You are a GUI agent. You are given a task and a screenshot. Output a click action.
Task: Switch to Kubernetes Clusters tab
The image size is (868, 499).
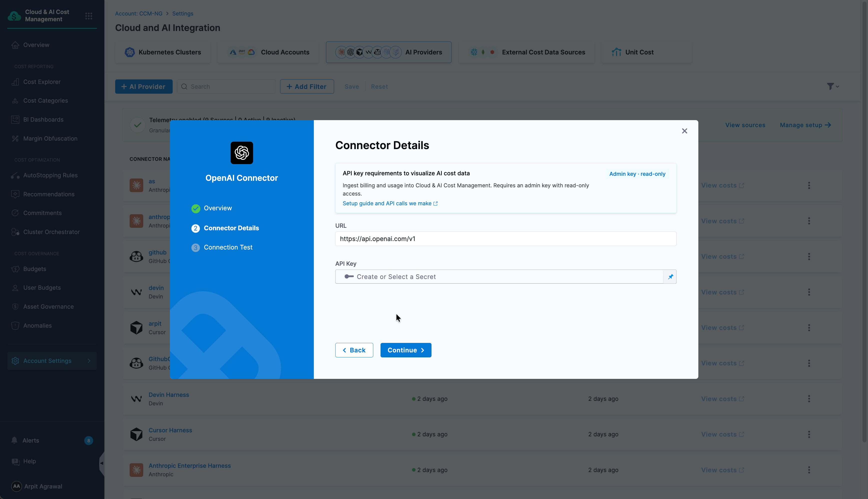click(163, 52)
